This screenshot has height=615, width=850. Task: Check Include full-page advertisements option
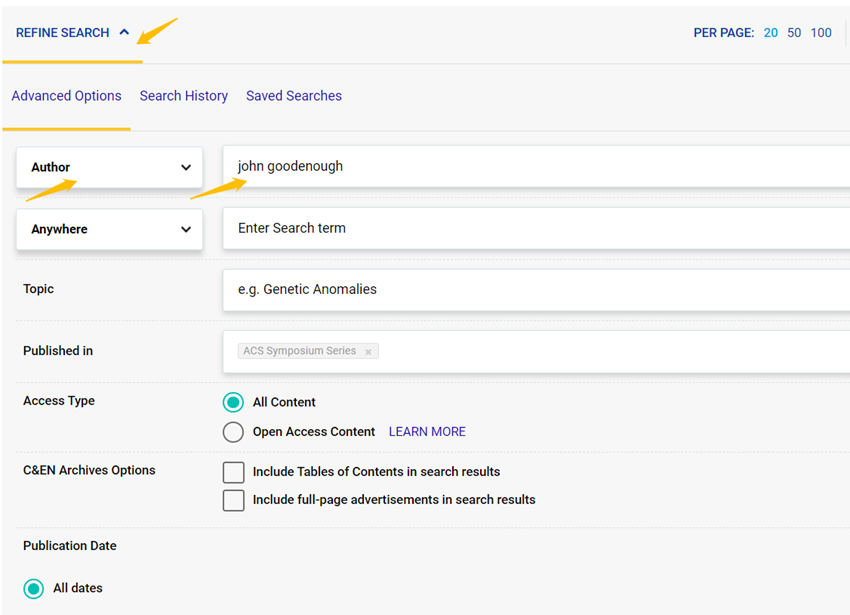(x=234, y=500)
